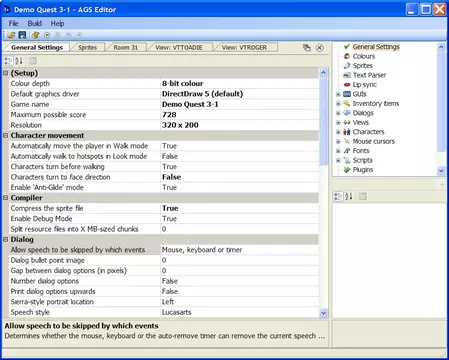
Task: Click the GUIs icon in the tree
Action: tap(347, 94)
